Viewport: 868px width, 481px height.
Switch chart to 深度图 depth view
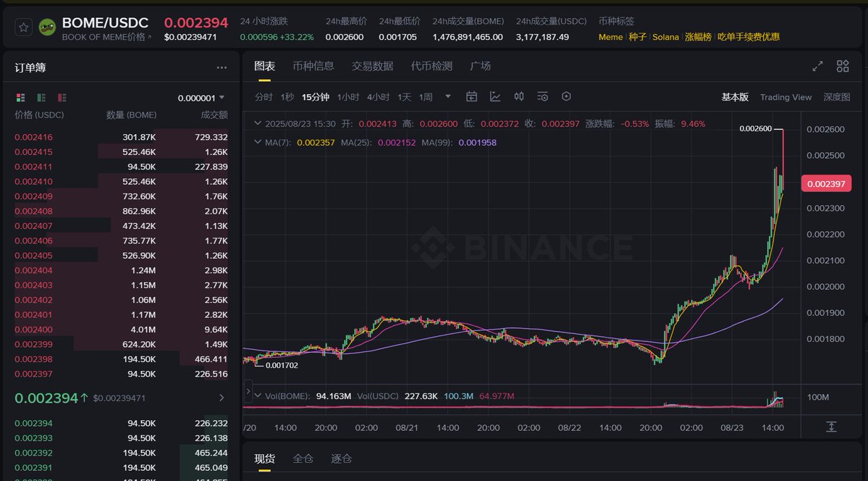point(836,97)
